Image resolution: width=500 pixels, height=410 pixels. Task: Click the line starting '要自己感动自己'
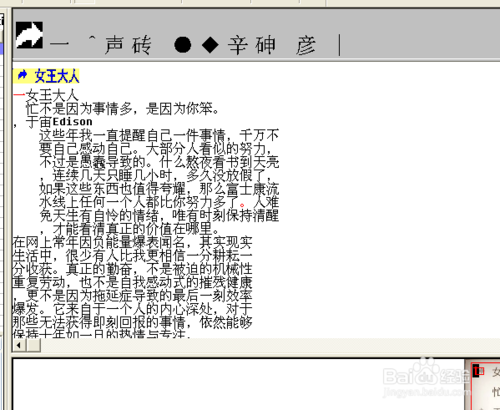(156, 149)
